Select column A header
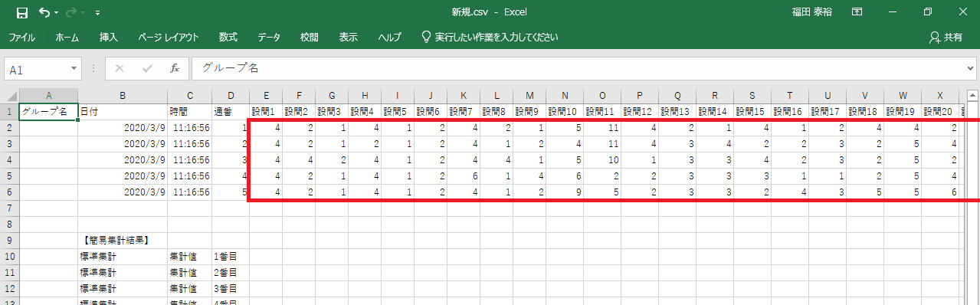Screen dimensions: 980x305 coord(48,96)
